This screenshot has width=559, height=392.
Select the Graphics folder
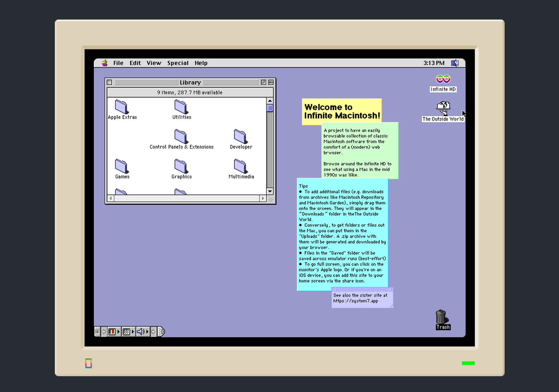(x=182, y=169)
